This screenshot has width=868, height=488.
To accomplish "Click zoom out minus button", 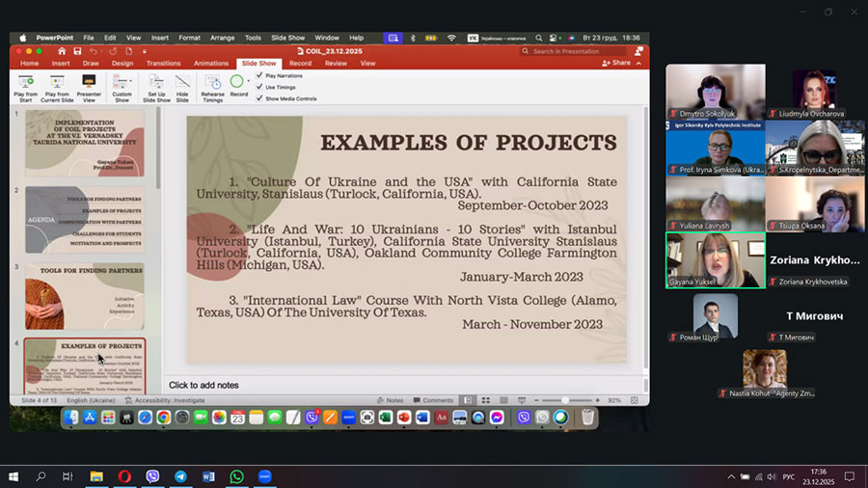I will [536, 400].
